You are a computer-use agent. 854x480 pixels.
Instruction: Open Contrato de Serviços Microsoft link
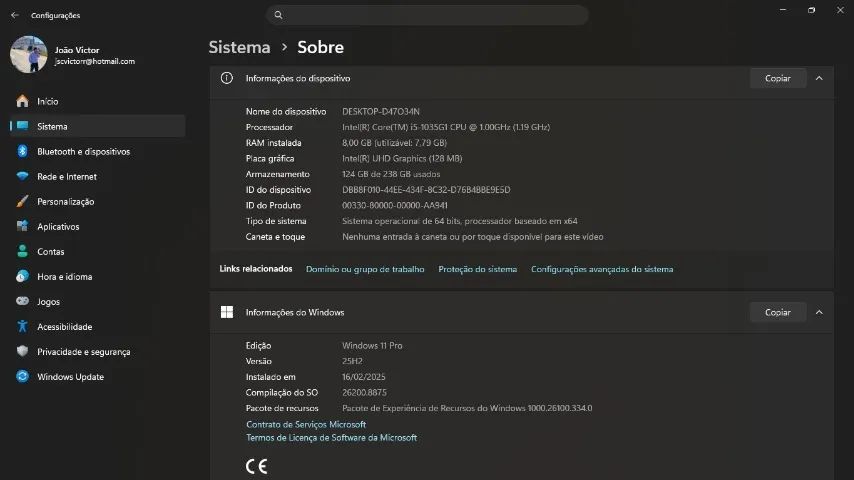pyautogui.click(x=306, y=424)
